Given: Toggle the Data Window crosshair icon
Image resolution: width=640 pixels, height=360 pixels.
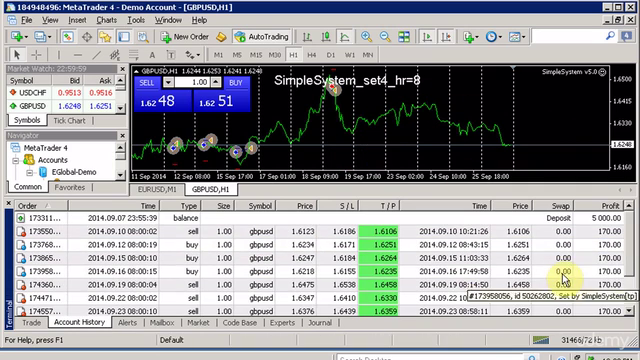Looking at the screenshot, I should tap(87, 37).
